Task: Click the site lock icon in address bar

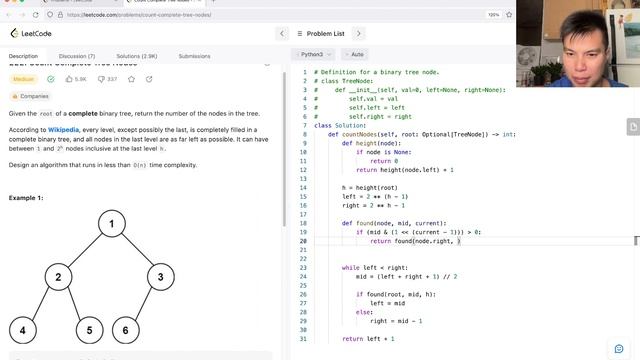Action: (60, 15)
